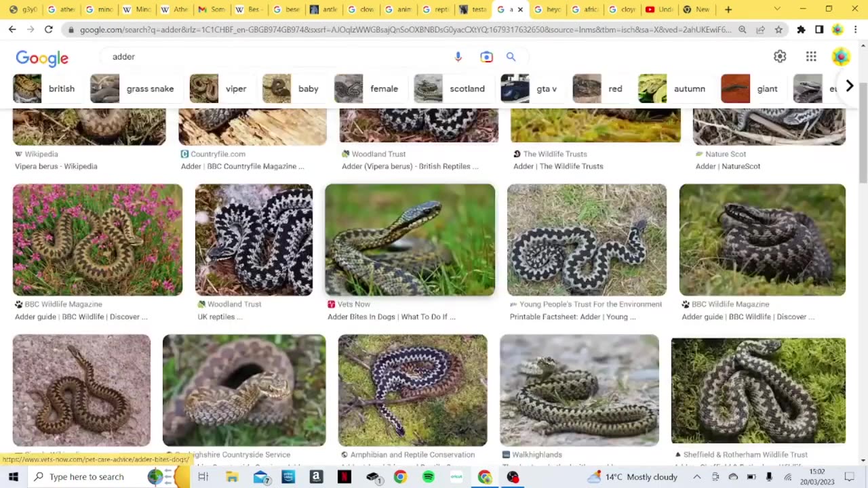
Task: Open Task View on the taskbar
Action: (203, 477)
